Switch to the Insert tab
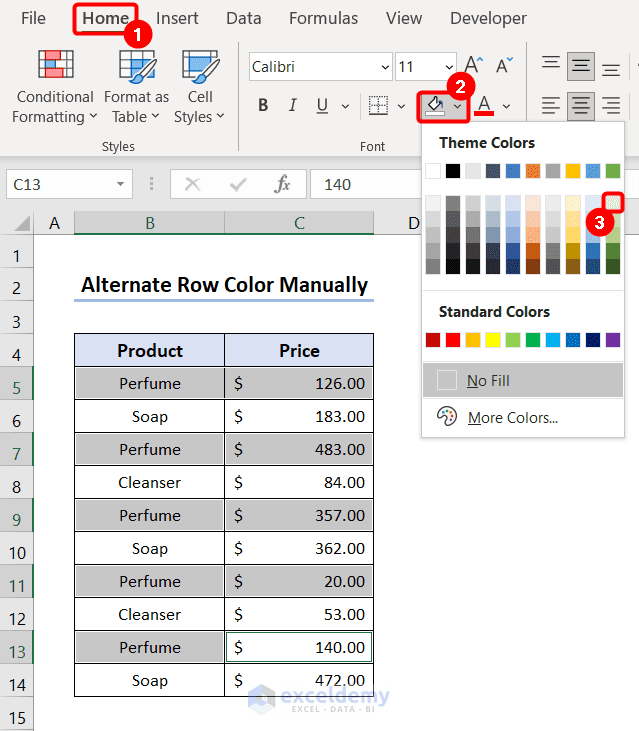 (177, 18)
